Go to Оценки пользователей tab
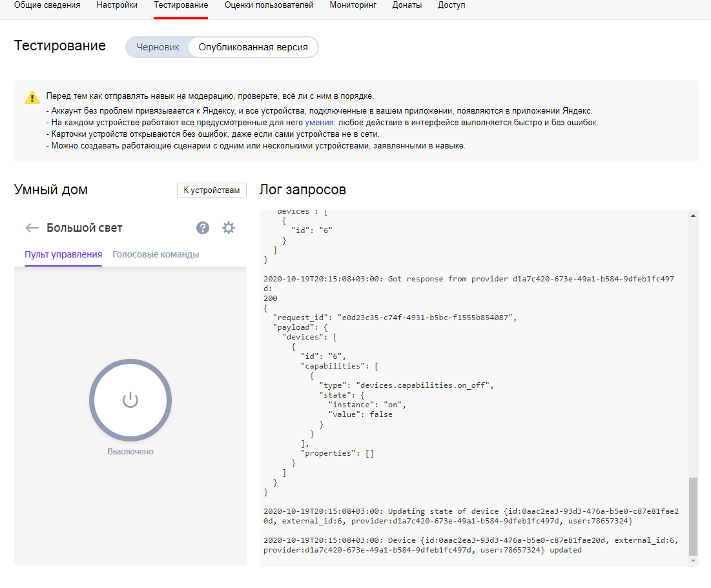Screen dimensions: 711x588 pyautogui.click(x=269, y=5)
